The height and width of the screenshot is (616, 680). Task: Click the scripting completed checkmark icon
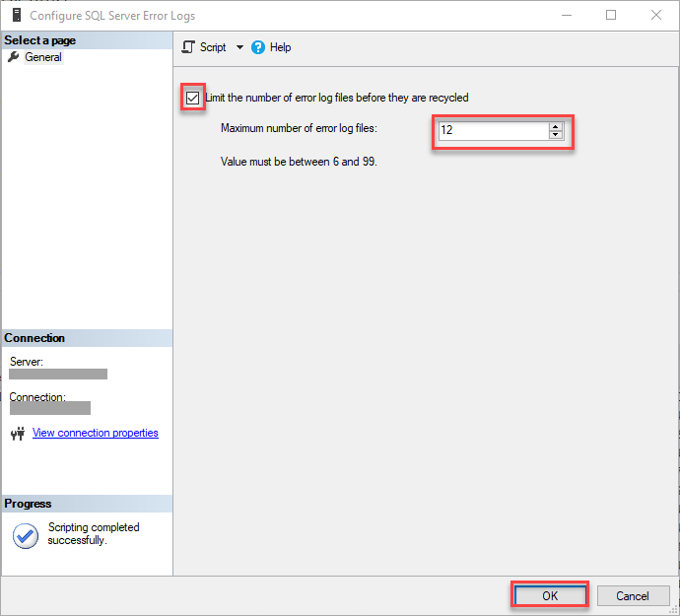[26, 536]
